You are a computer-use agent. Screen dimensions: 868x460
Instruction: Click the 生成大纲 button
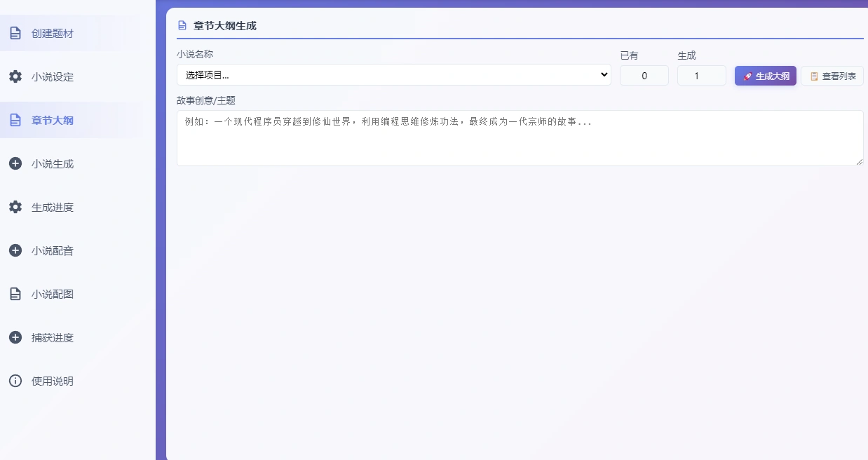pos(765,76)
